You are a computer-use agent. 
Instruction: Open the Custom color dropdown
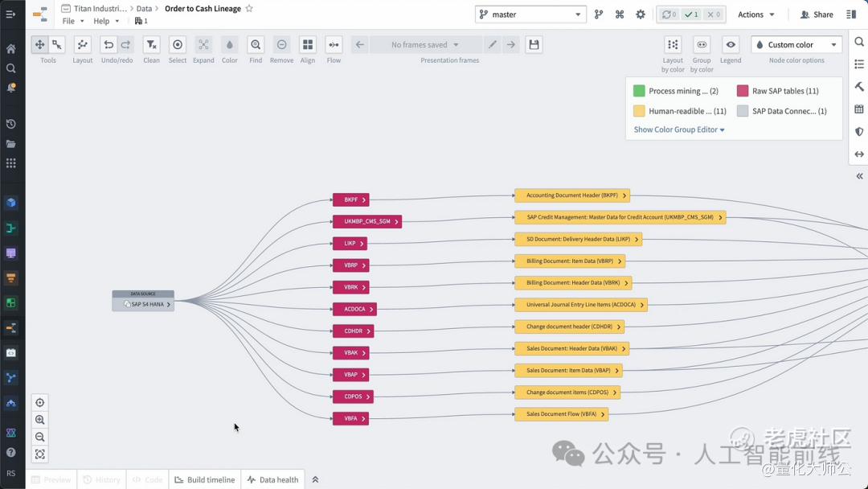pyautogui.click(x=796, y=45)
